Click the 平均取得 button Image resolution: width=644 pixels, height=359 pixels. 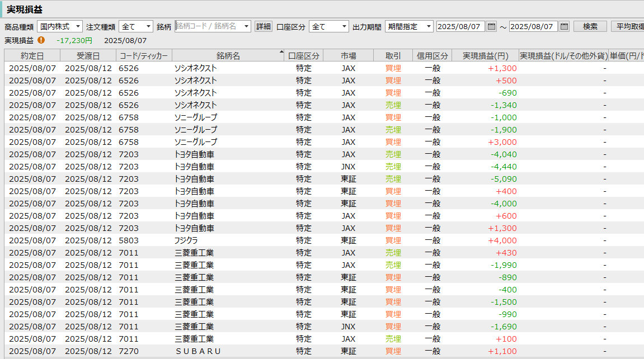pos(628,27)
